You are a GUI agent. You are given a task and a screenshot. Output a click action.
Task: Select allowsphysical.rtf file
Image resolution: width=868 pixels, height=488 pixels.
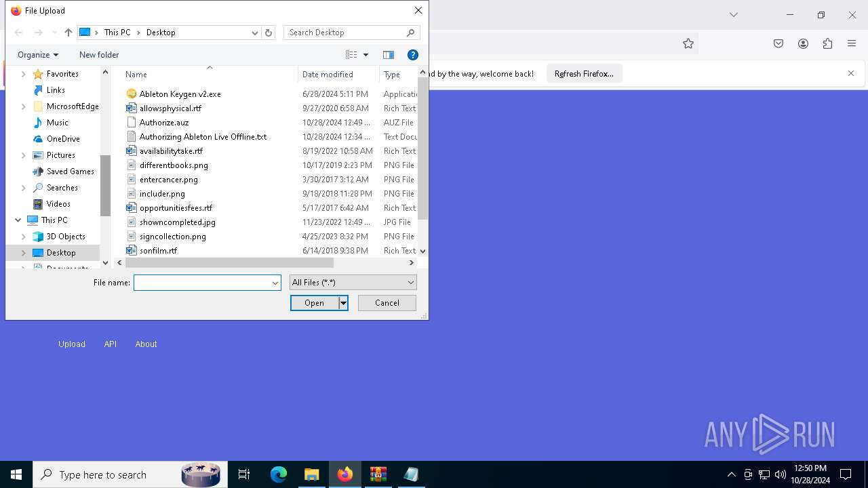pos(170,108)
